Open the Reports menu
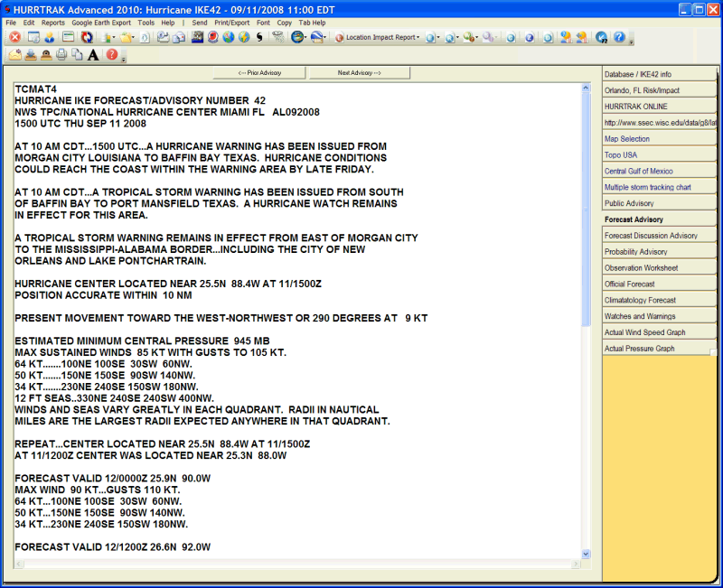The width and height of the screenshot is (723, 588). tap(53, 22)
